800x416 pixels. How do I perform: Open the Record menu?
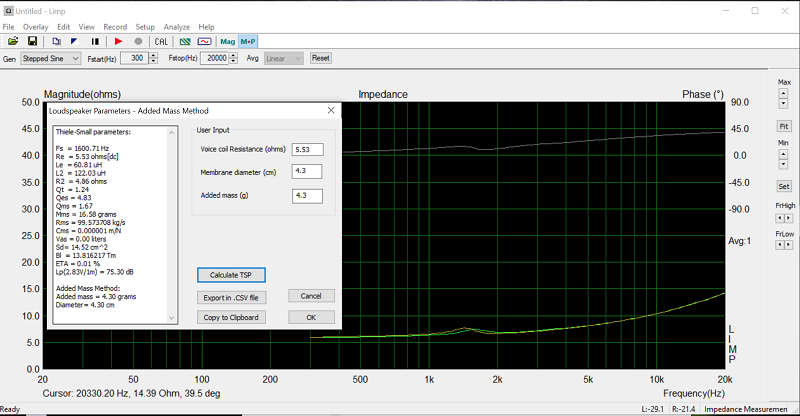(115, 27)
